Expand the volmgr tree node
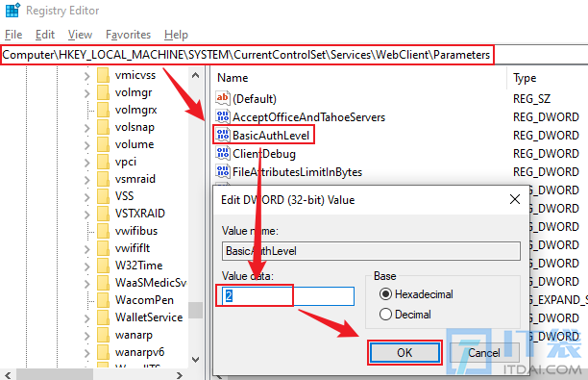This screenshot has width=588, height=380. click(87, 93)
